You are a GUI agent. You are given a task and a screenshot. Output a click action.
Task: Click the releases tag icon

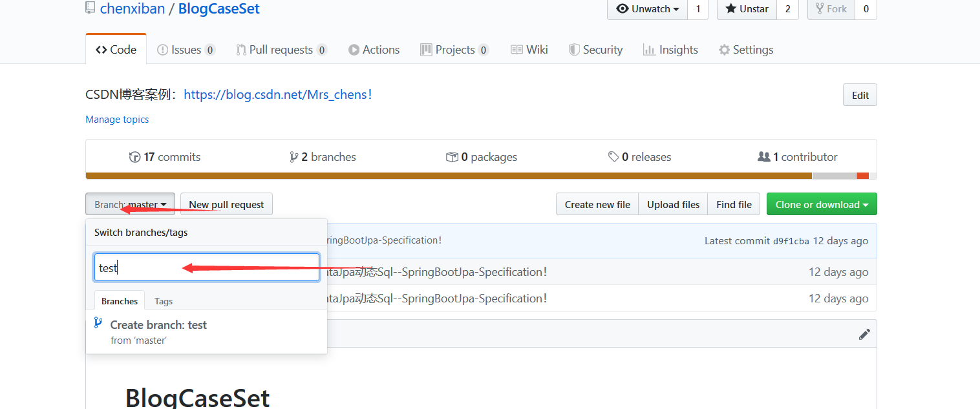click(x=613, y=157)
